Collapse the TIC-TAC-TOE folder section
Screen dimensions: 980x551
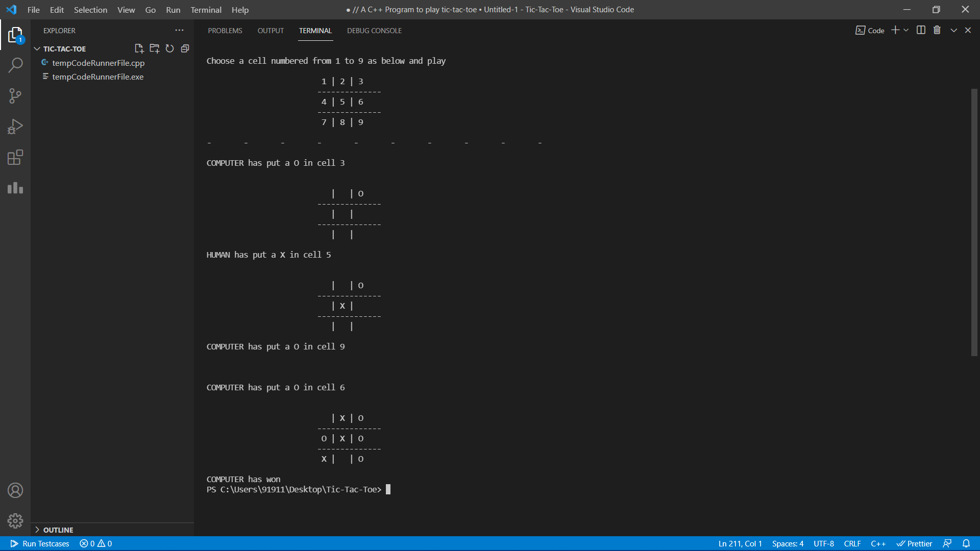pyautogui.click(x=37, y=48)
